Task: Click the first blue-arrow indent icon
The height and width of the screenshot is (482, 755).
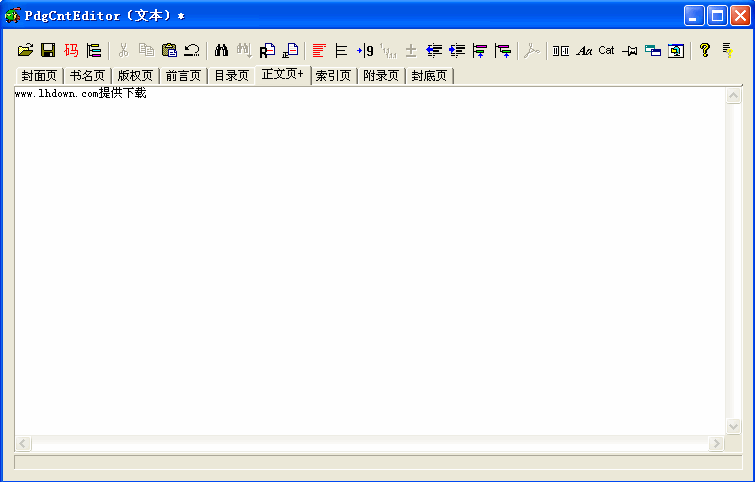Action: tap(434, 50)
